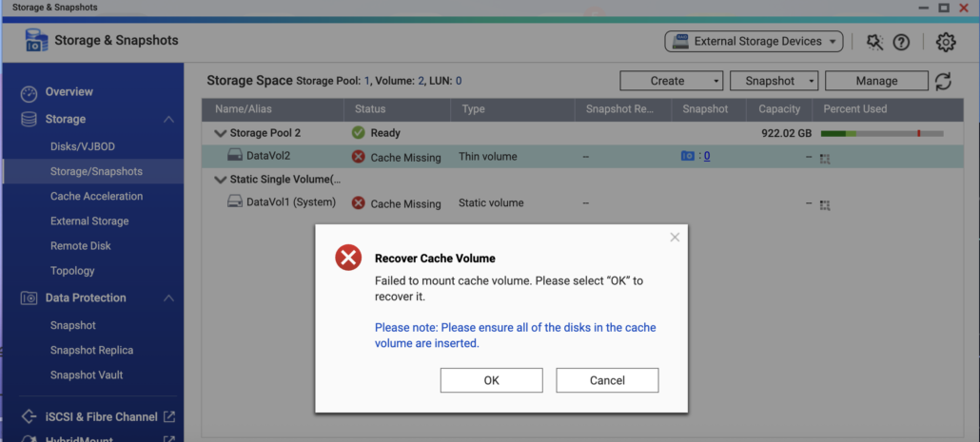The width and height of the screenshot is (980, 442).
Task: Click the refresh icon beside Manage
Action: [943, 81]
